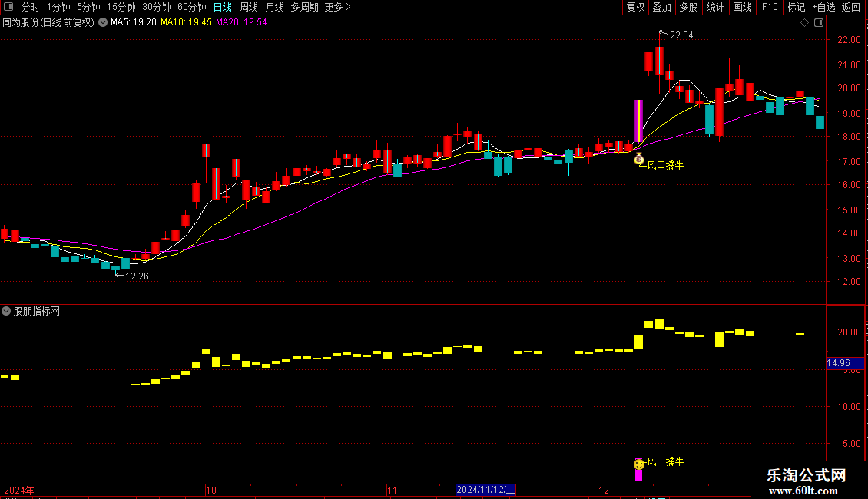Select the 5分钟 period tab
Image resolution: width=868 pixels, height=499 pixels.
tap(88, 7)
